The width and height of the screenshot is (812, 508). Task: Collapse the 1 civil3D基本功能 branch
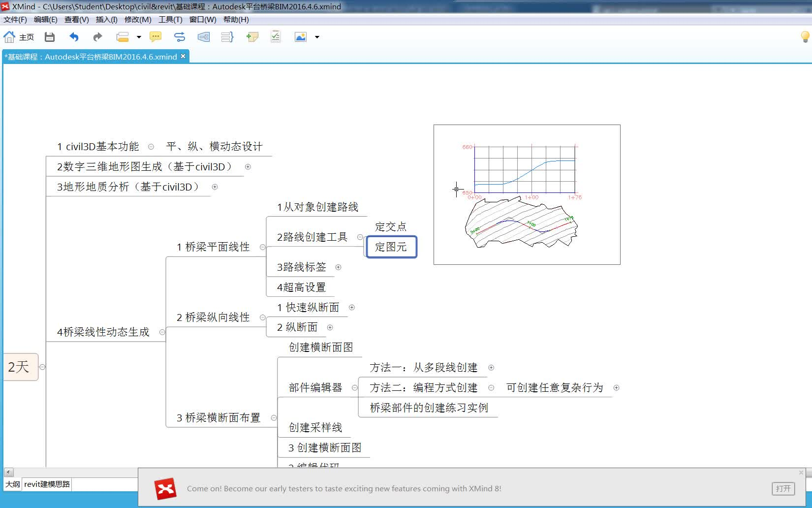(x=151, y=147)
